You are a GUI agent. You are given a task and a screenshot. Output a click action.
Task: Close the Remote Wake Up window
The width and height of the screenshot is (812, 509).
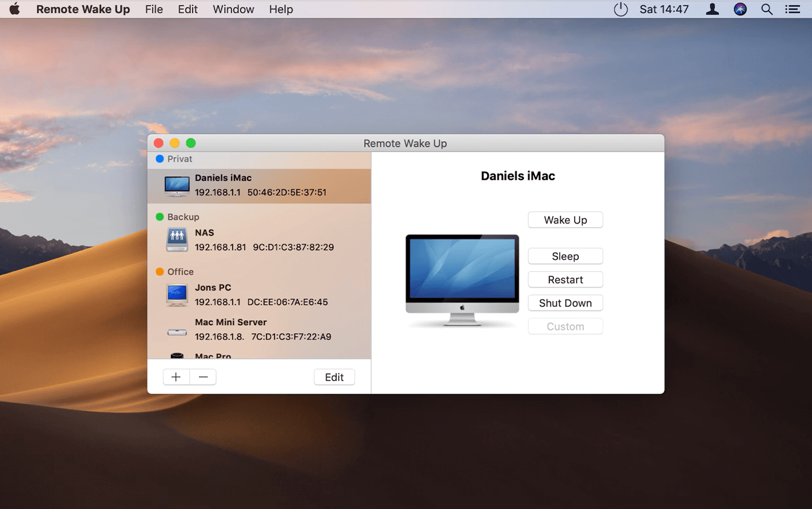(x=159, y=143)
